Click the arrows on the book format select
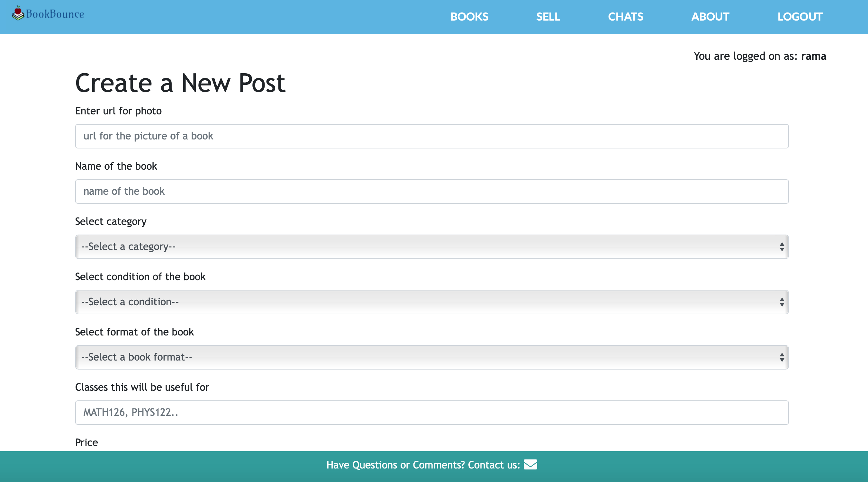This screenshot has height=482, width=868. 782,357
